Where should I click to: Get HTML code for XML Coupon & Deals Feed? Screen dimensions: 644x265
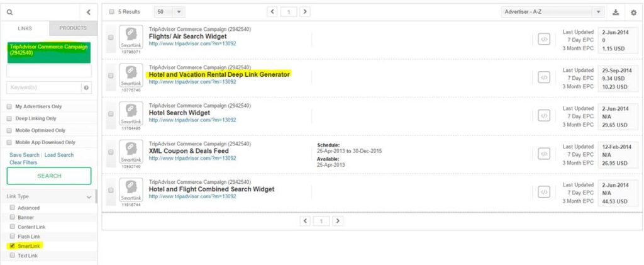coord(544,154)
